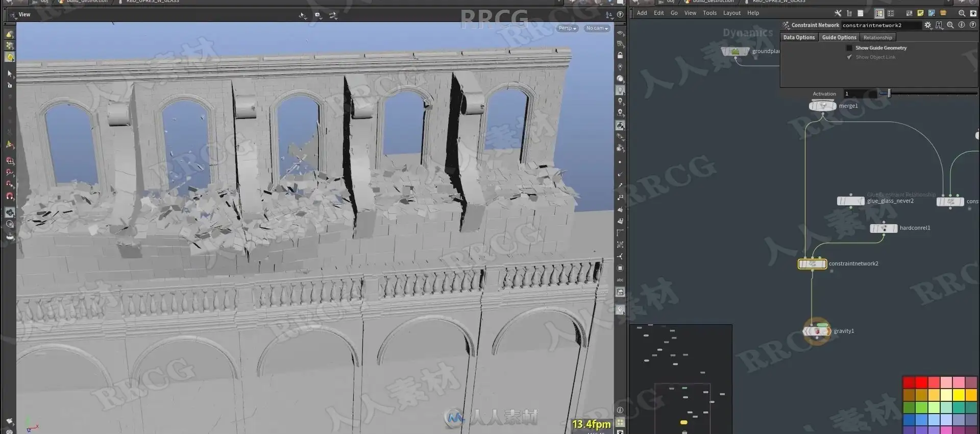Add a background image to network

(x=932, y=13)
